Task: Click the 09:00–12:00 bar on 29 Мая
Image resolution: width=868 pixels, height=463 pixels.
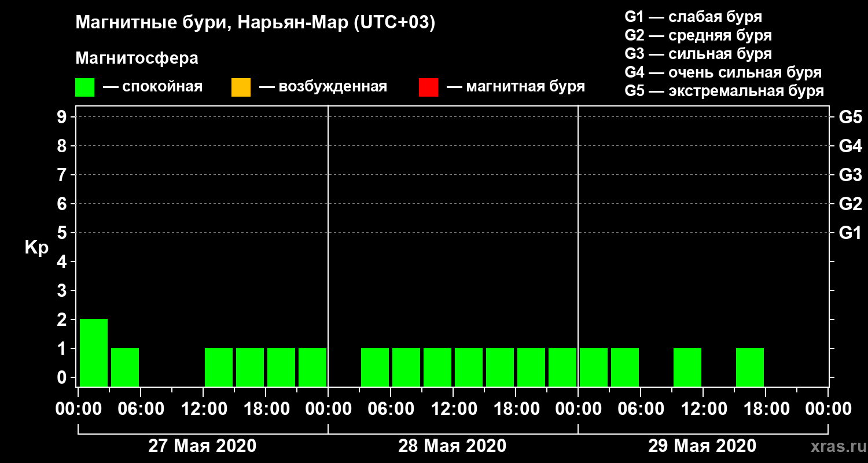Action: pyautogui.click(x=687, y=367)
